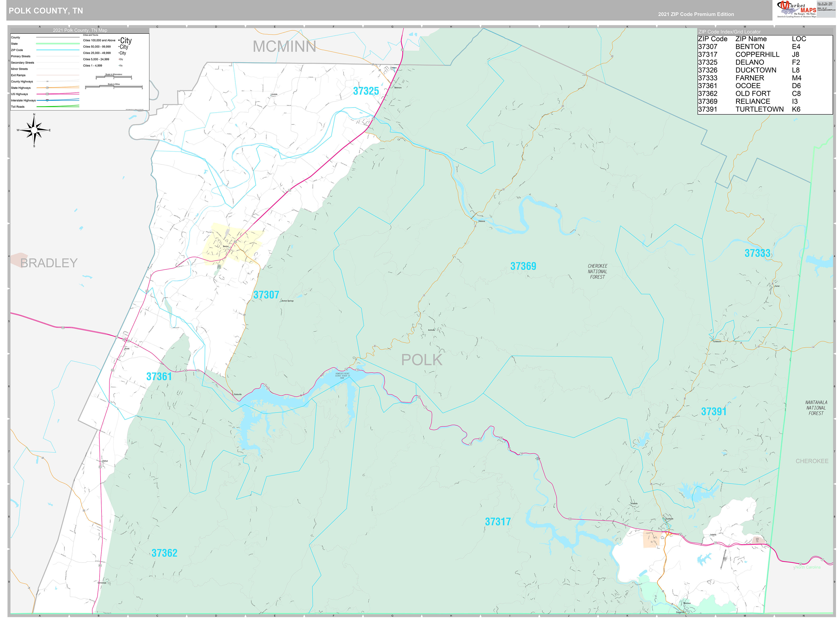The width and height of the screenshot is (840, 618).
Task: Click the State Highways circle marker in legend
Action: (x=47, y=87)
